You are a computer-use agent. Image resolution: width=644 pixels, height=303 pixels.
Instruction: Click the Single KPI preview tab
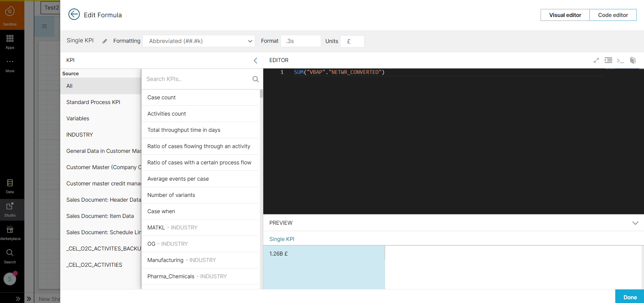point(282,239)
